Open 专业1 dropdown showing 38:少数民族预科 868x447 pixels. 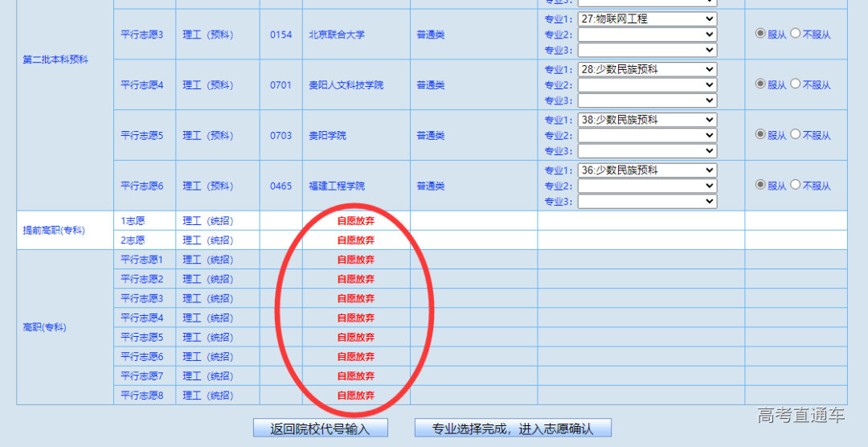tap(647, 120)
